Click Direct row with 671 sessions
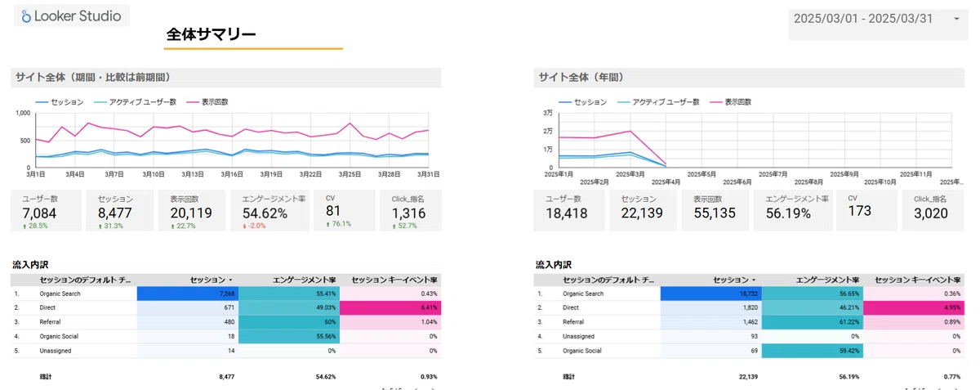 click(x=226, y=307)
